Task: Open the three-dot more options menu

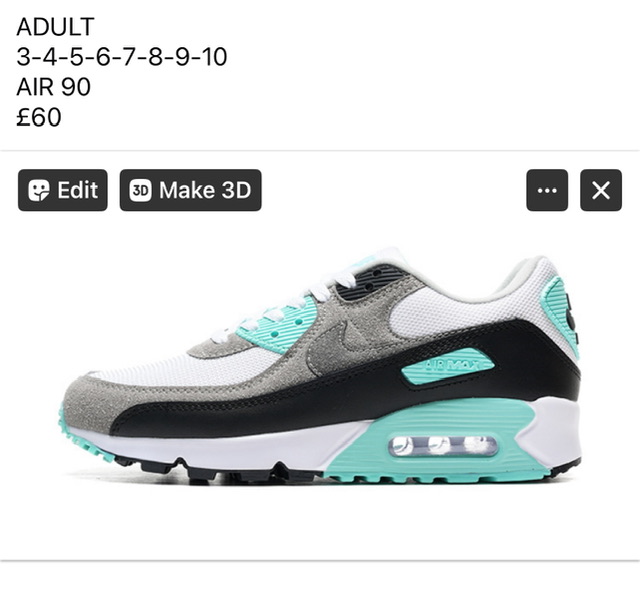Action: pos(547,190)
